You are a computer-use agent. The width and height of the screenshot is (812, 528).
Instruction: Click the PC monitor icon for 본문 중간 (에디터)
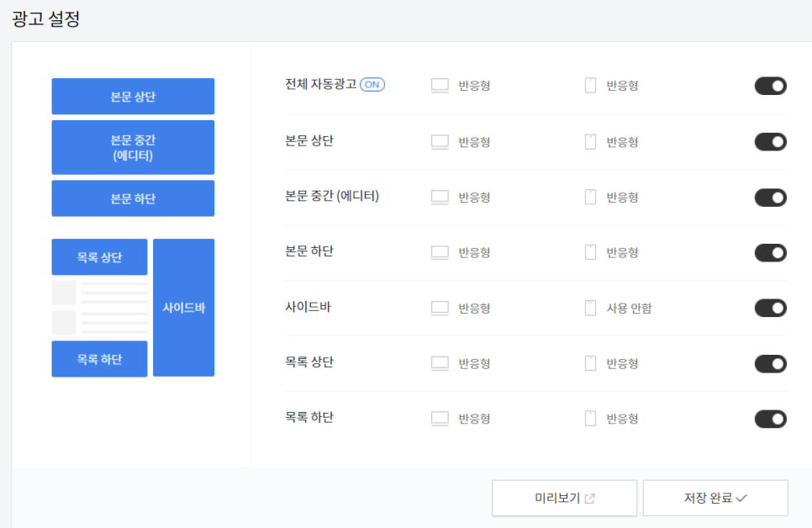[440, 198]
